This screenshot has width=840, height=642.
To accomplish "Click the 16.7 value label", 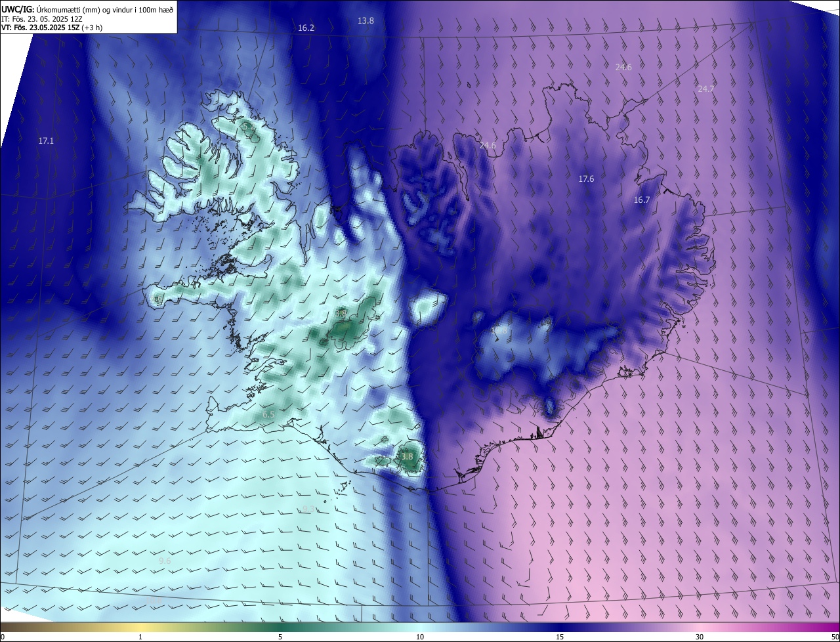I will tap(641, 200).
